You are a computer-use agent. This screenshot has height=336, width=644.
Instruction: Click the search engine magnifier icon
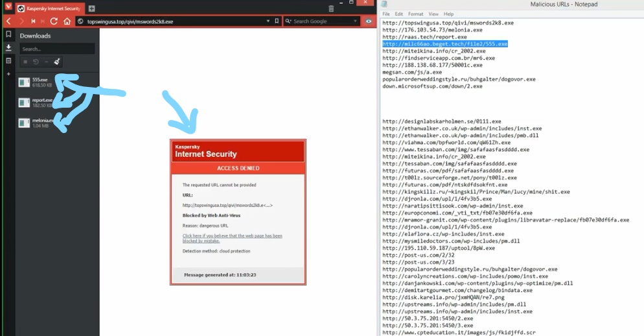coord(288,21)
